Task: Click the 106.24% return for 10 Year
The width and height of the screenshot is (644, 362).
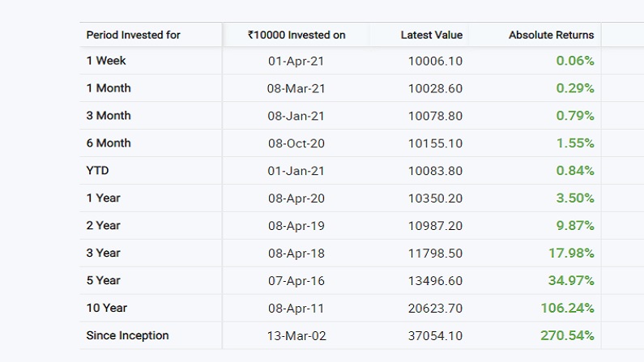Action: point(567,309)
